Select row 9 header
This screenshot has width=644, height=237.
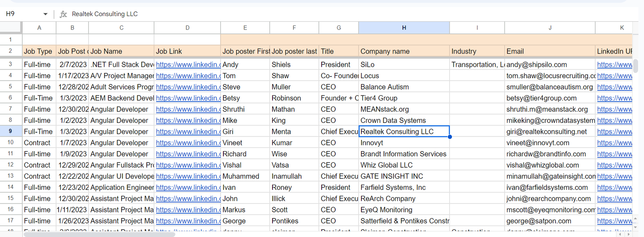tap(10, 131)
